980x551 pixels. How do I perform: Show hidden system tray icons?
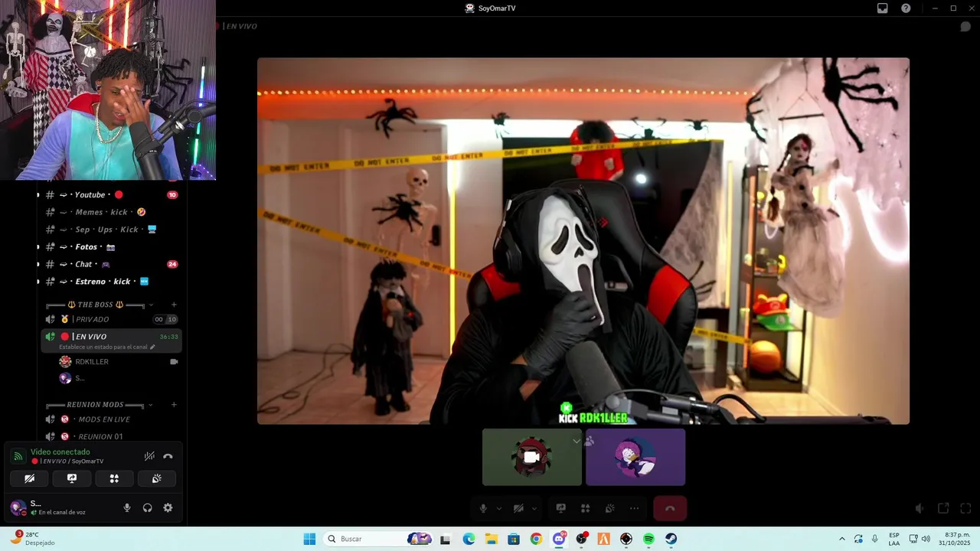(842, 540)
